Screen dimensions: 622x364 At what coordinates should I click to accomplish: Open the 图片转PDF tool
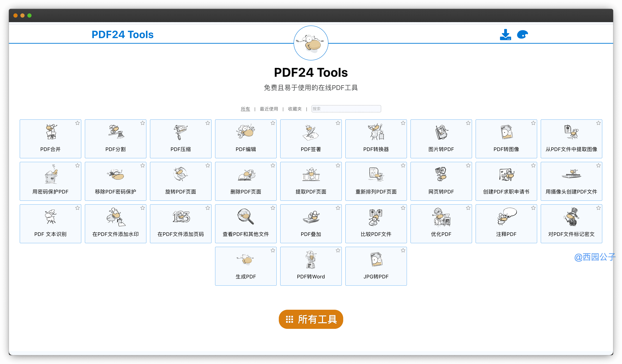click(441, 139)
